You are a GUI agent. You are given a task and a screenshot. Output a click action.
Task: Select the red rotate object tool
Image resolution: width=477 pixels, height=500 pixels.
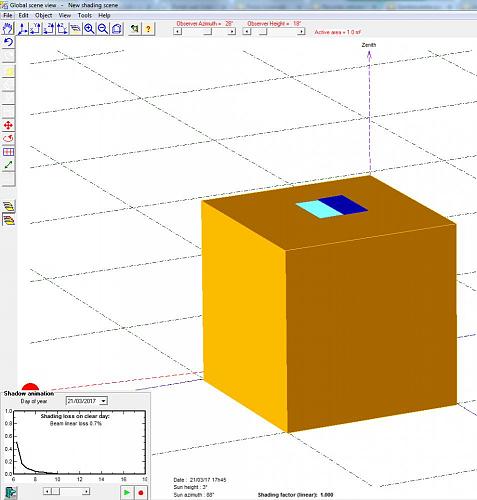[x=9, y=138]
